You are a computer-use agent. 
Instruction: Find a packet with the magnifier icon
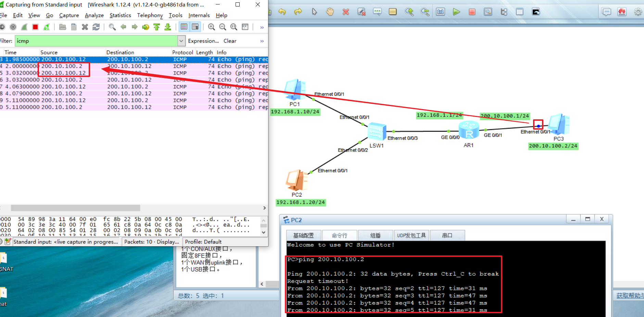(112, 27)
